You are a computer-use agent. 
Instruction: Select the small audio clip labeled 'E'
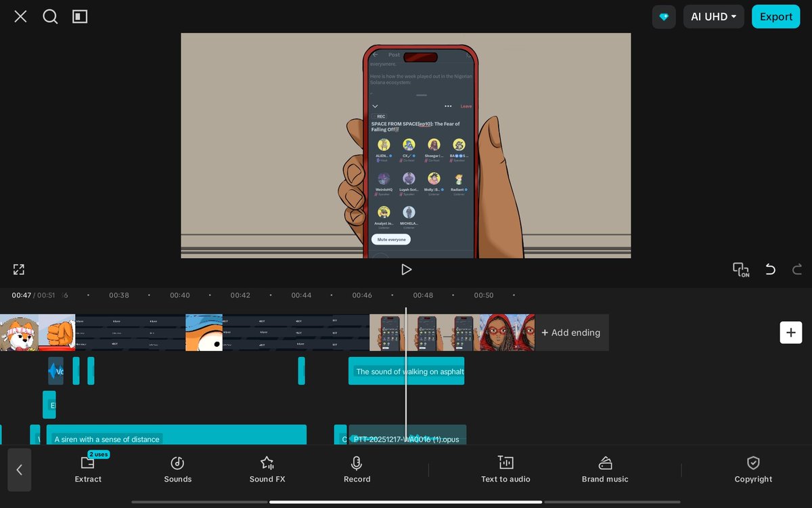(x=49, y=404)
